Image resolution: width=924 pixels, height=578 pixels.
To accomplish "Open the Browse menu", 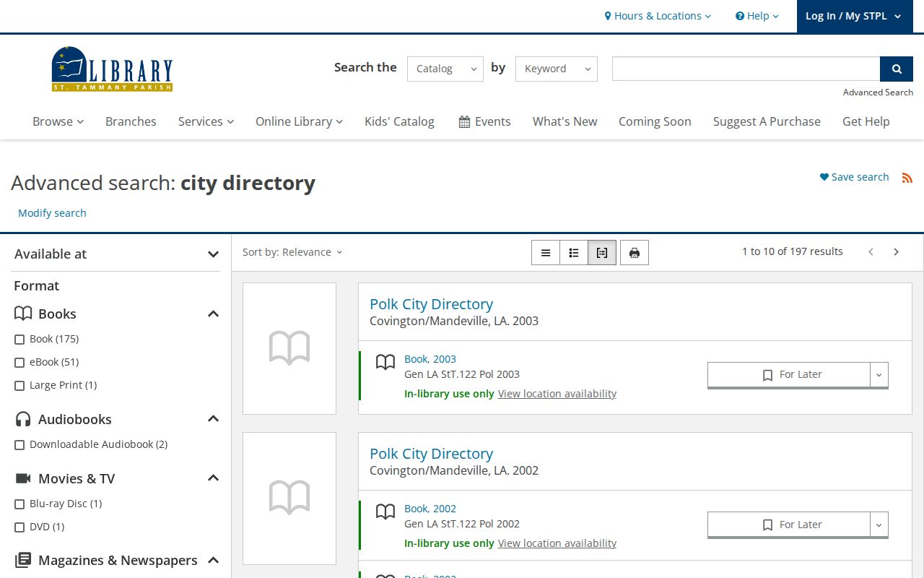I will [x=58, y=121].
